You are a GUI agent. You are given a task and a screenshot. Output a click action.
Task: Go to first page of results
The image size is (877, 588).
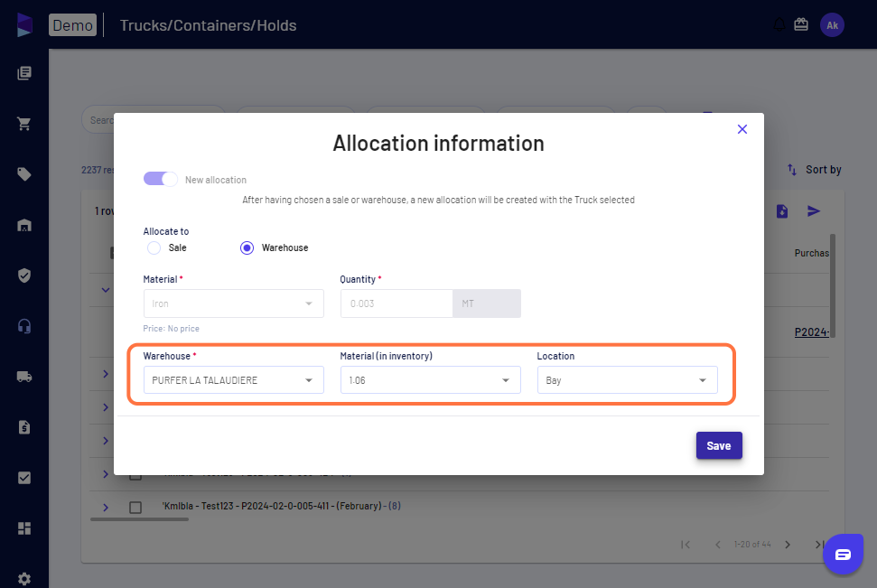pos(686,545)
